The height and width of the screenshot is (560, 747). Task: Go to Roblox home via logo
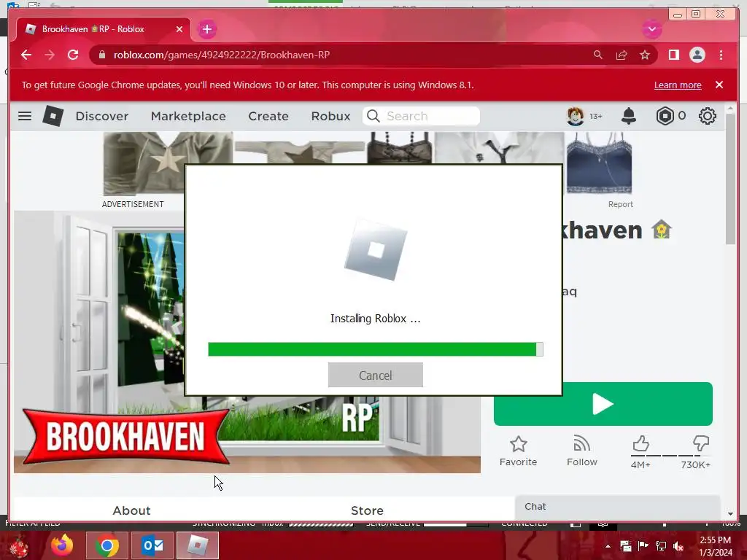[x=53, y=116]
